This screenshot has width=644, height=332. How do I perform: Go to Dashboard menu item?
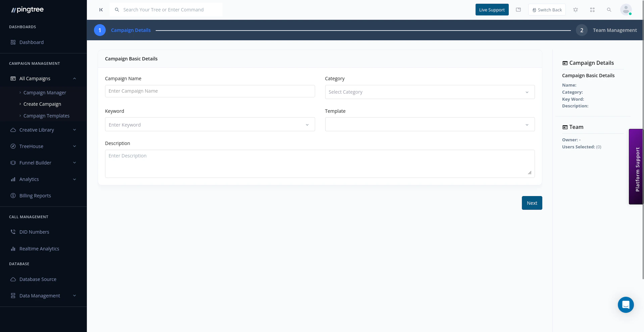pos(32,42)
